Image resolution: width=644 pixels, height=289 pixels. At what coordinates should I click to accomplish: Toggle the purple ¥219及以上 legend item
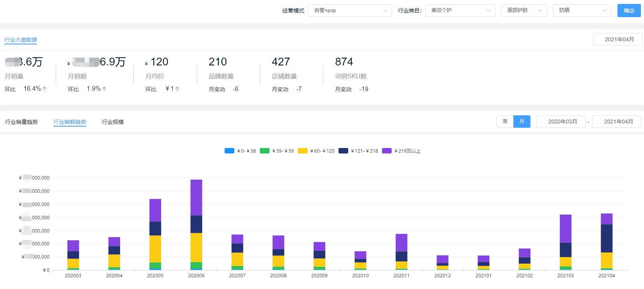click(x=401, y=151)
